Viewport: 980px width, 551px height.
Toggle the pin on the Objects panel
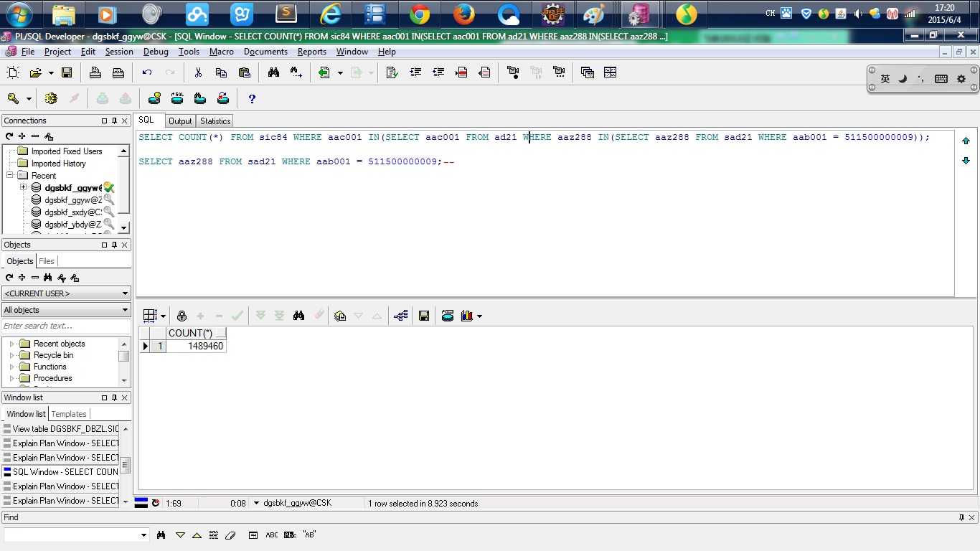tap(114, 245)
